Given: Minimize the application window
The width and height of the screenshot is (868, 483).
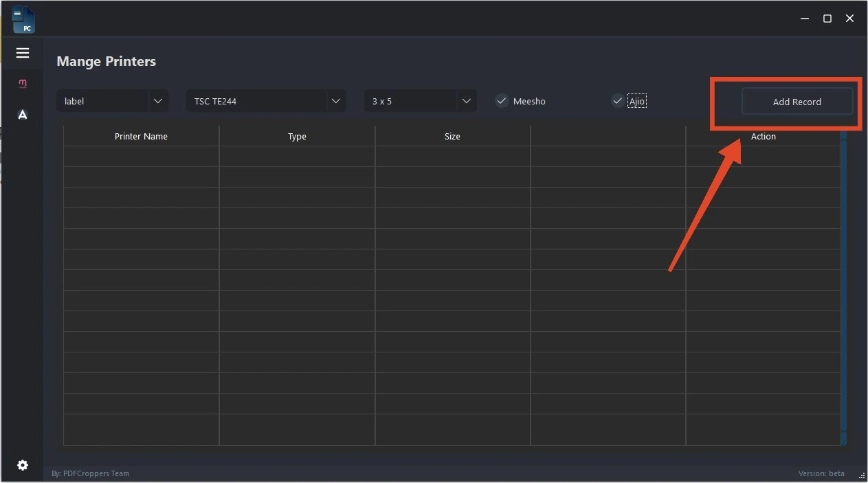Looking at the screenshot, I should click(805, 19).
